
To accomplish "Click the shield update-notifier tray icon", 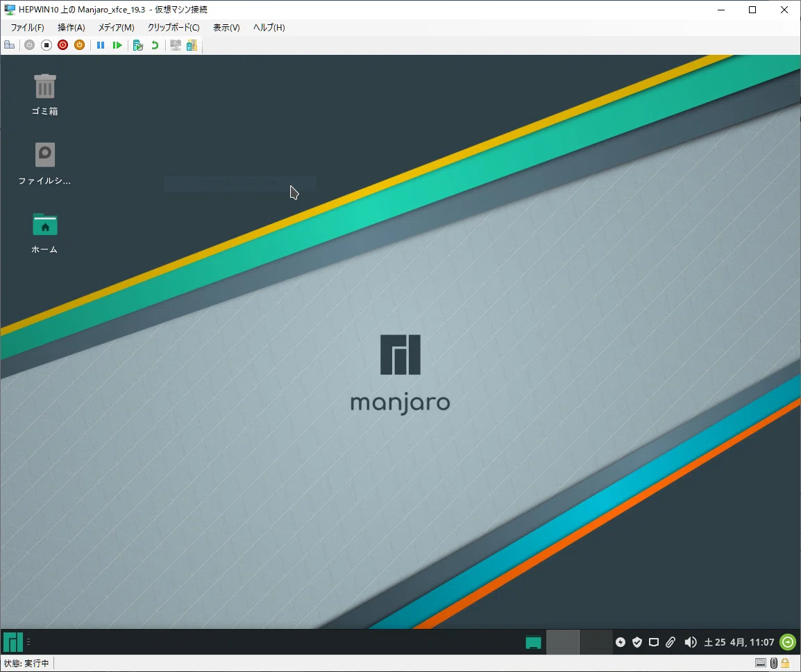I will [x=637, y=642].
